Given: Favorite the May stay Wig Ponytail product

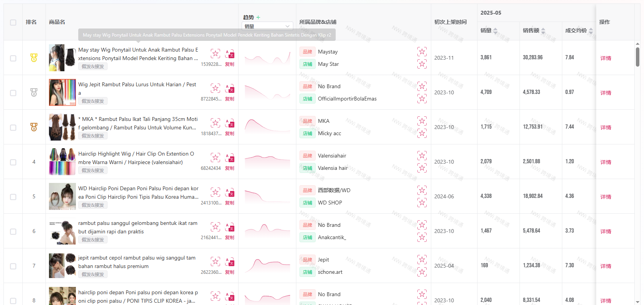Looking at the screenshot, I should point(215,54).
